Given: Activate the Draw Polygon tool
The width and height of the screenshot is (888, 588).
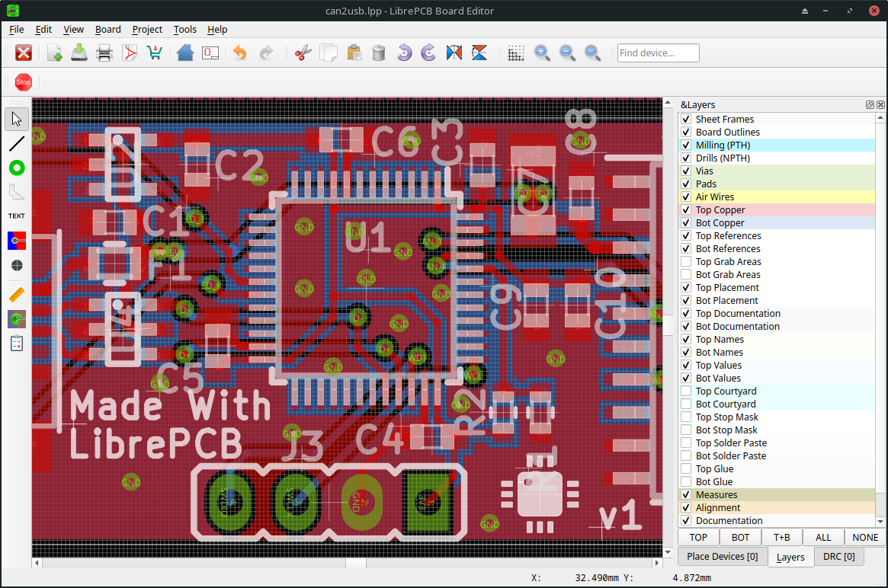Looking at the screenshot, I should [17, 193].
